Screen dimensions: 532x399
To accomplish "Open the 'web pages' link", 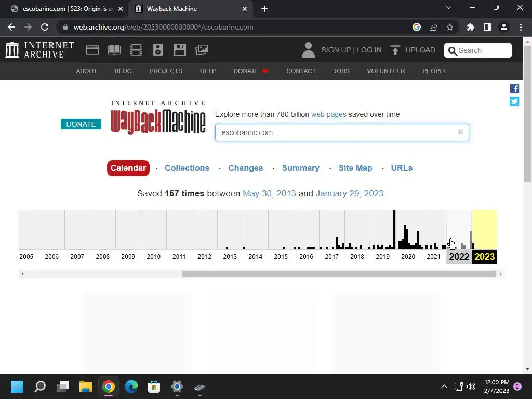I will [329, 114].
